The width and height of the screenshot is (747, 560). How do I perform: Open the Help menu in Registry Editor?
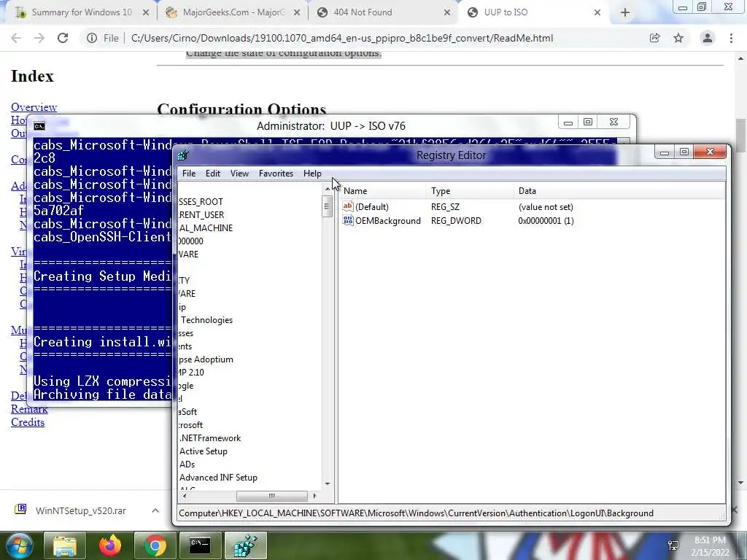tap(312, 174)
